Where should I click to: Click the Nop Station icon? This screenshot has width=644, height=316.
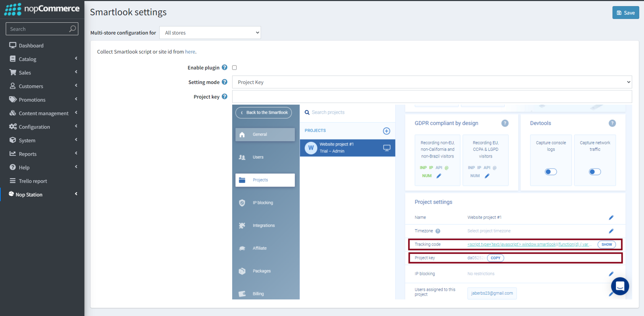click(11, 194)
